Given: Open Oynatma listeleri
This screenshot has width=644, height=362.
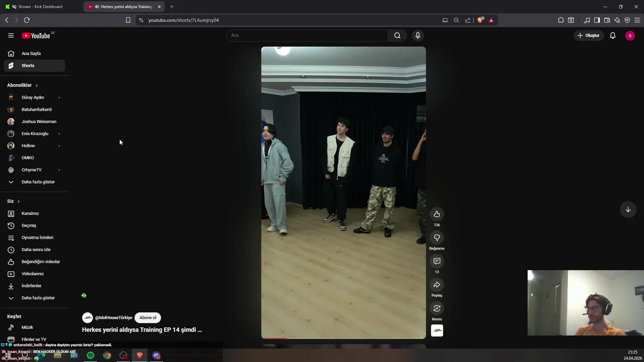Looking at the screenshot, I should pyautogui.click(x=34, y=237).
